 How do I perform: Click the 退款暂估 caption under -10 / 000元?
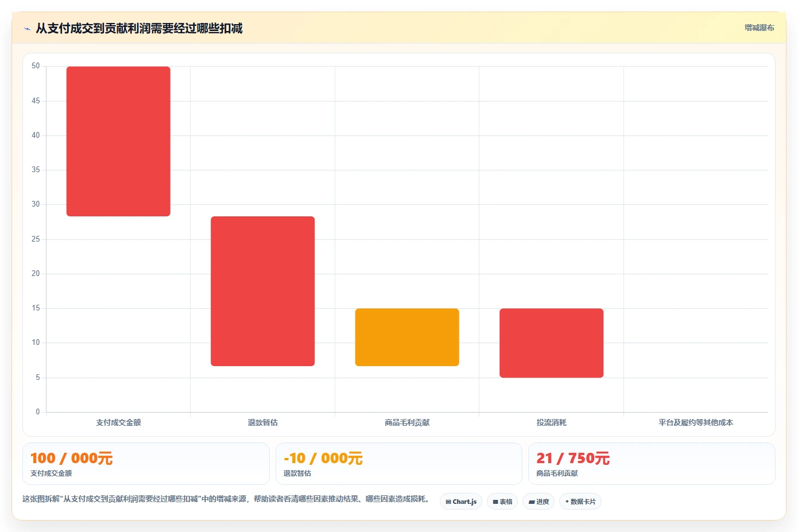(x=297, y=473)
